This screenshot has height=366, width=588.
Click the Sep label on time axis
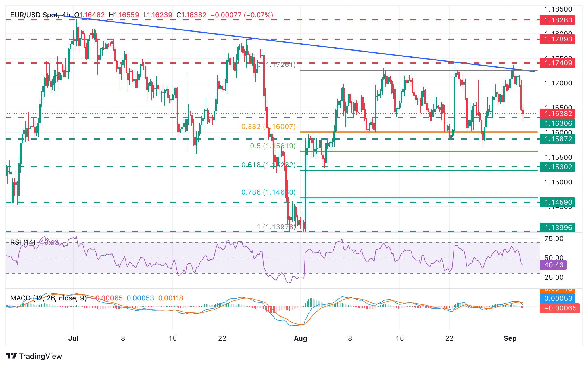tap(510, 338)
